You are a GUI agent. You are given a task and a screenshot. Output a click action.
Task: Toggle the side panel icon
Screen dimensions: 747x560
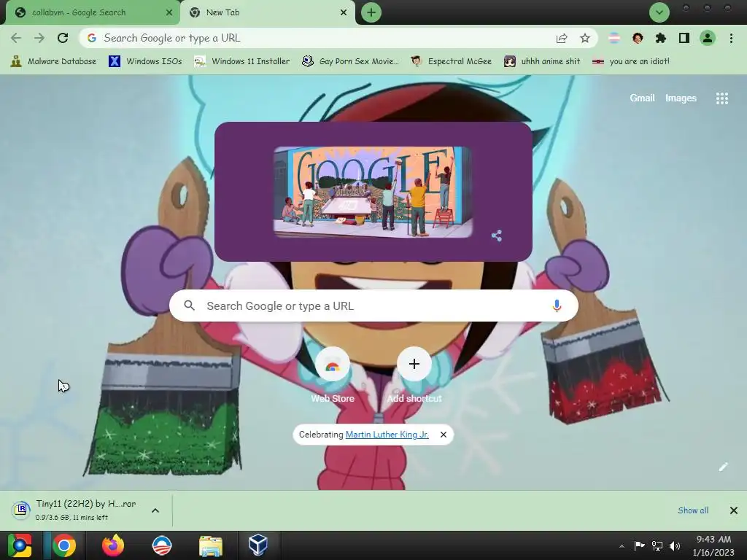(x=684, y=38)
